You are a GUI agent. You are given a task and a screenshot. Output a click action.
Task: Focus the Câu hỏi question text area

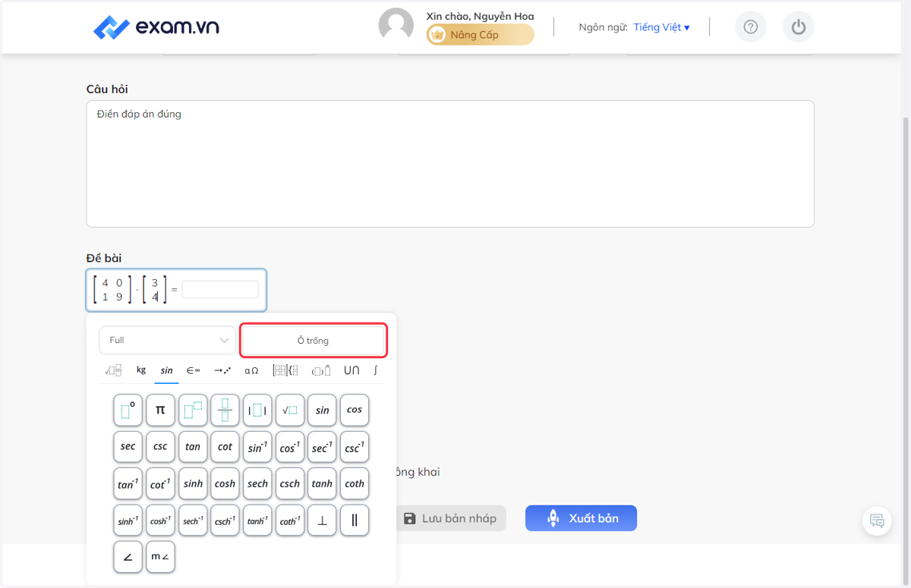pyautogui.click(x=450, y=164)
